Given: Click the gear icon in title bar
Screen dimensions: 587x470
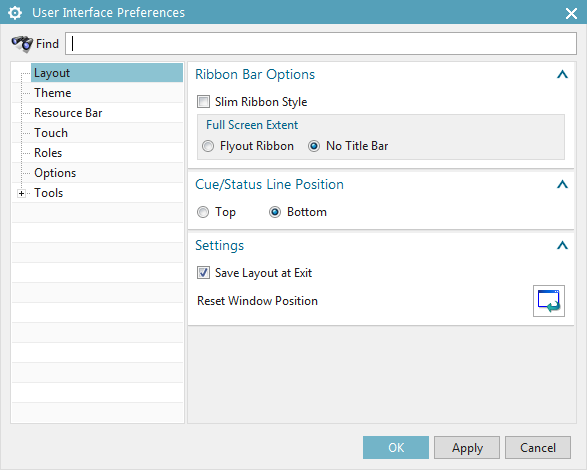Looking at the screenshot, I should pos(15,13).
